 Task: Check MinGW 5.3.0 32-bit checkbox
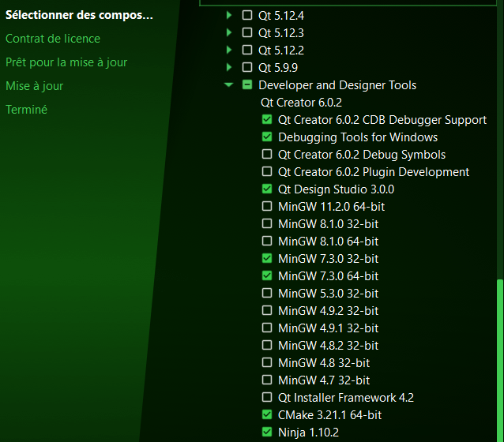click(x=267, y=293)
